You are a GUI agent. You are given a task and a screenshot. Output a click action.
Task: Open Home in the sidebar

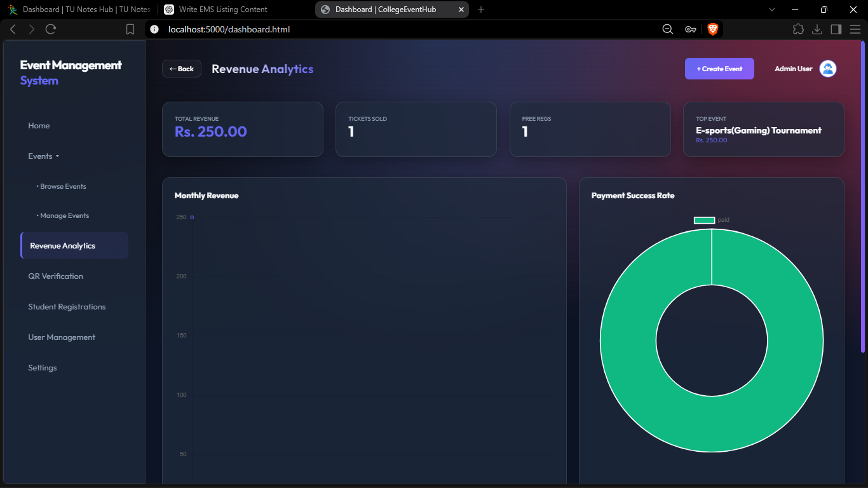click(39, 126)
